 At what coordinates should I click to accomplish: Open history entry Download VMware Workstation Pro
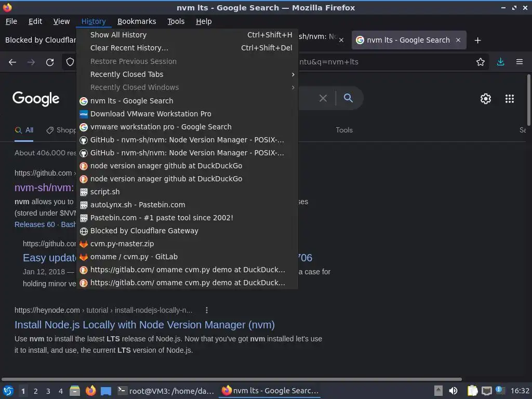[187, 114]
